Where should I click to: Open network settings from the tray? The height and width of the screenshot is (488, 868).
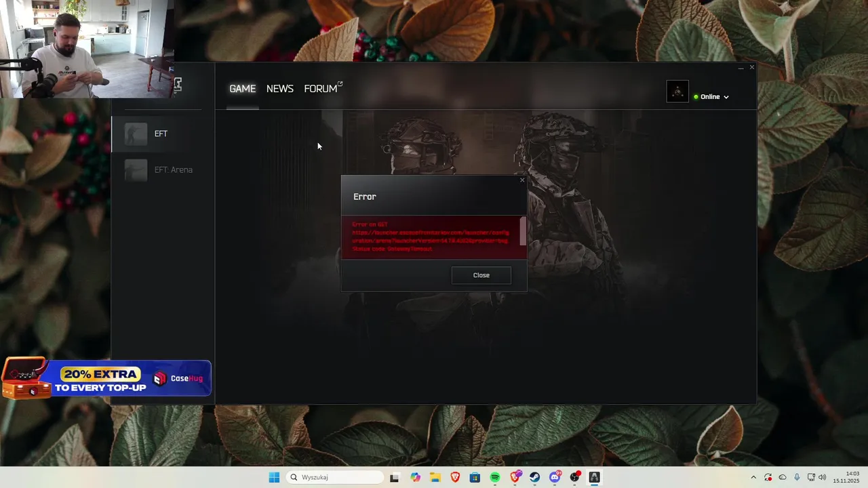[x=811, y=477]
